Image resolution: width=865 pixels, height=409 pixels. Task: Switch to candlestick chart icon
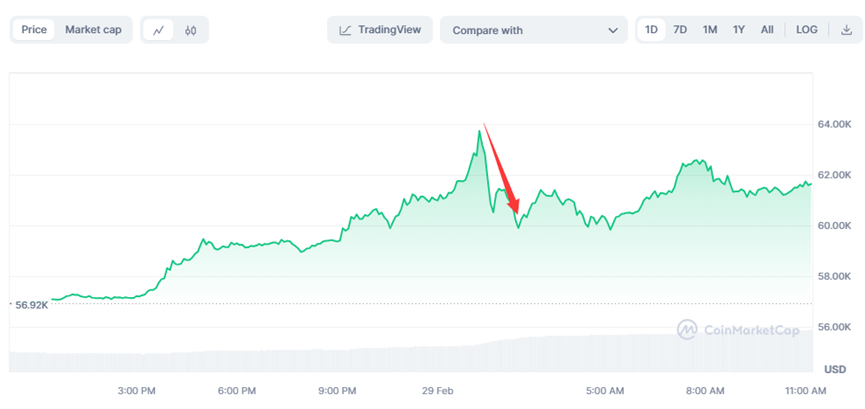tap(190, 30)
